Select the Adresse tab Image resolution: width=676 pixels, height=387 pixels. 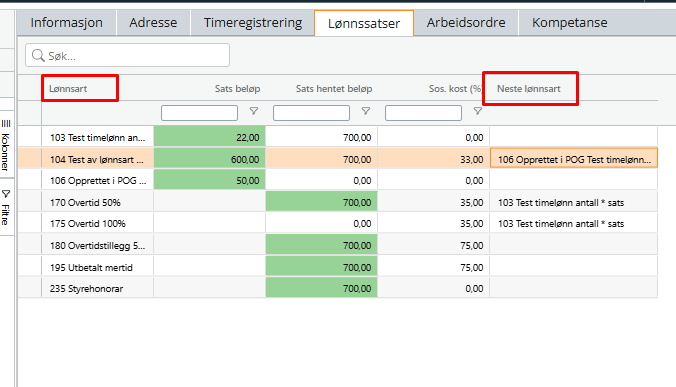pyautogui.click(x=153, y=22)
